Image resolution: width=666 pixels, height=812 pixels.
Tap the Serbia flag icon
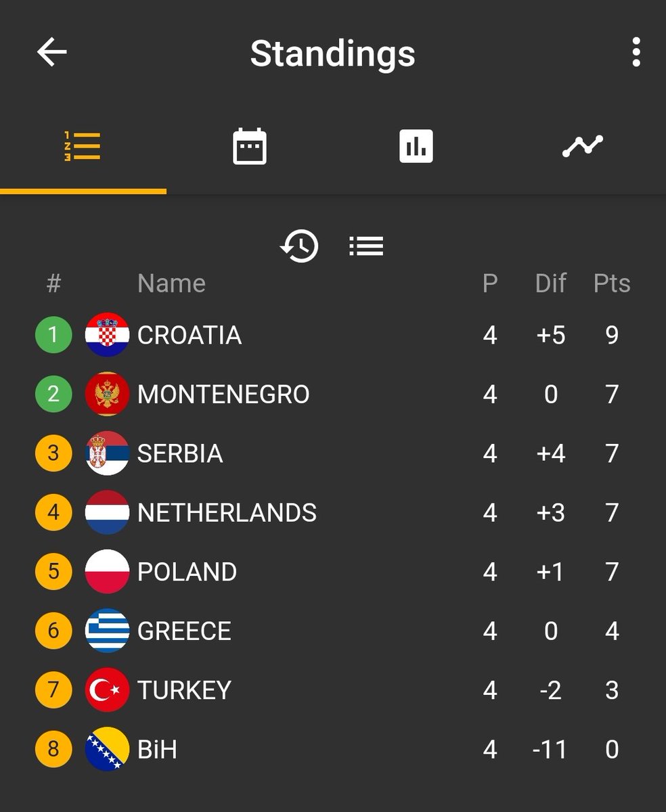[107, 453]
